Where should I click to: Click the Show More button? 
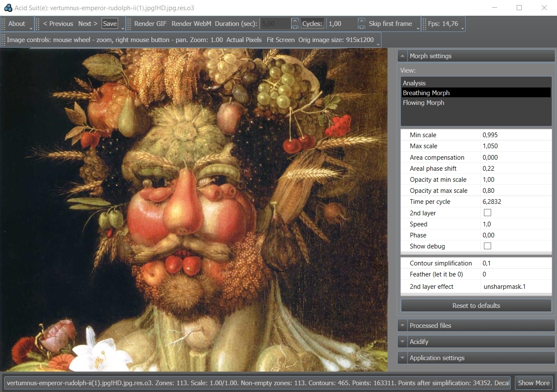[534, 383]
